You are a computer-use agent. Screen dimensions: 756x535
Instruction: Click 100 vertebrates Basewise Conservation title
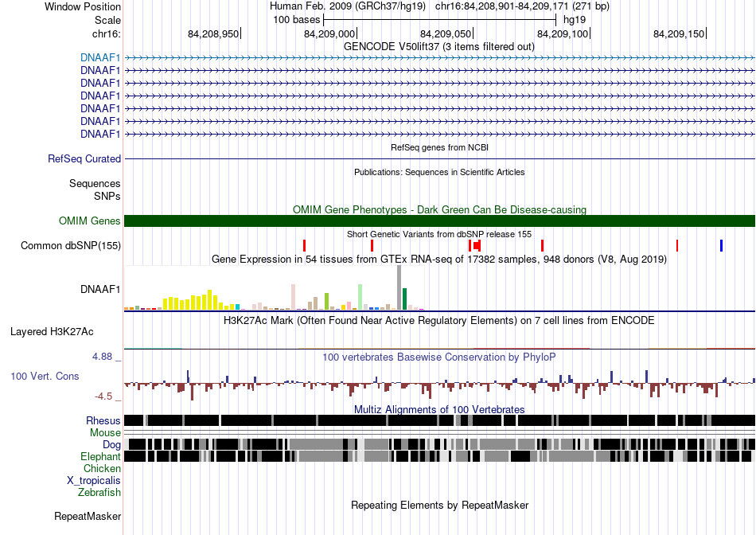(439, 357)
